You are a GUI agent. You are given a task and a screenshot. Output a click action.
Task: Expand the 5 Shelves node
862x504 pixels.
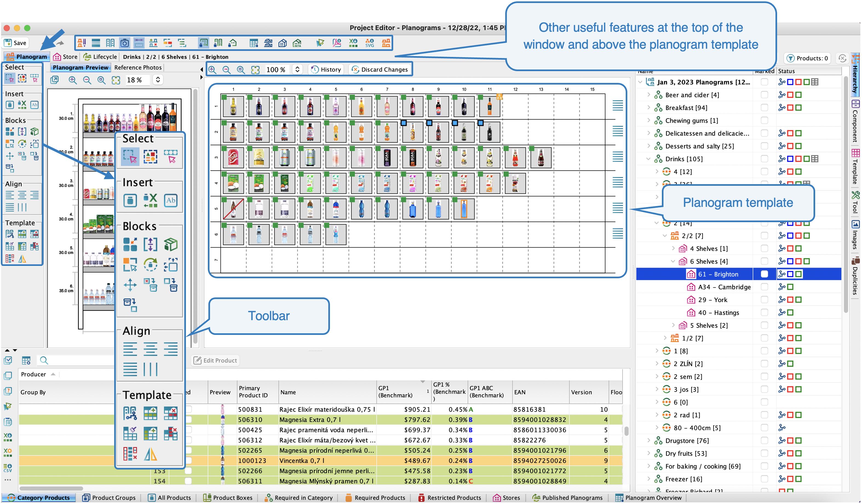click(673, 325)
